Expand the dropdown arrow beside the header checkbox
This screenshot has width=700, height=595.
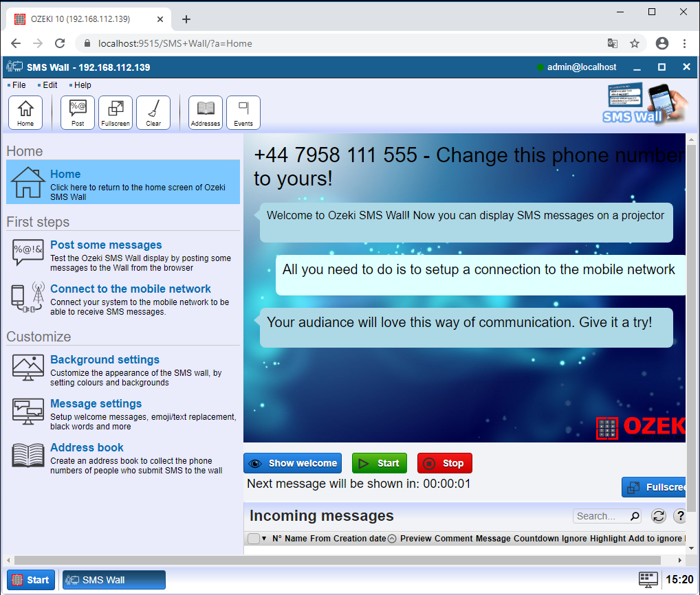click(x=264, y=539)
